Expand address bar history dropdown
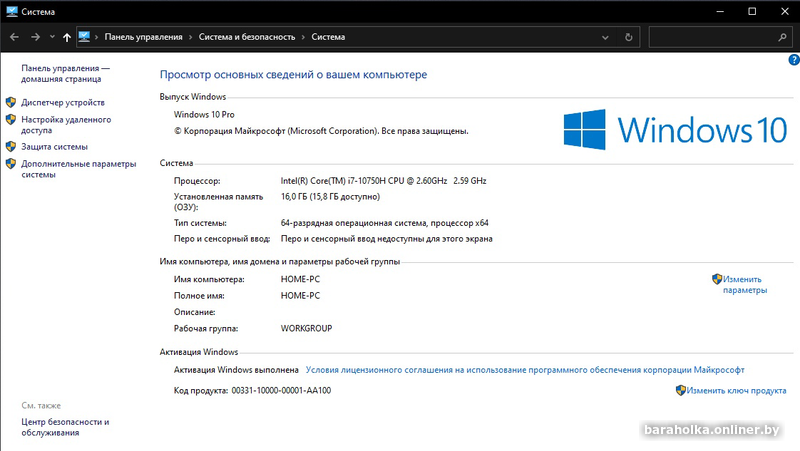 pyautogui.click(x=605, y=37)
